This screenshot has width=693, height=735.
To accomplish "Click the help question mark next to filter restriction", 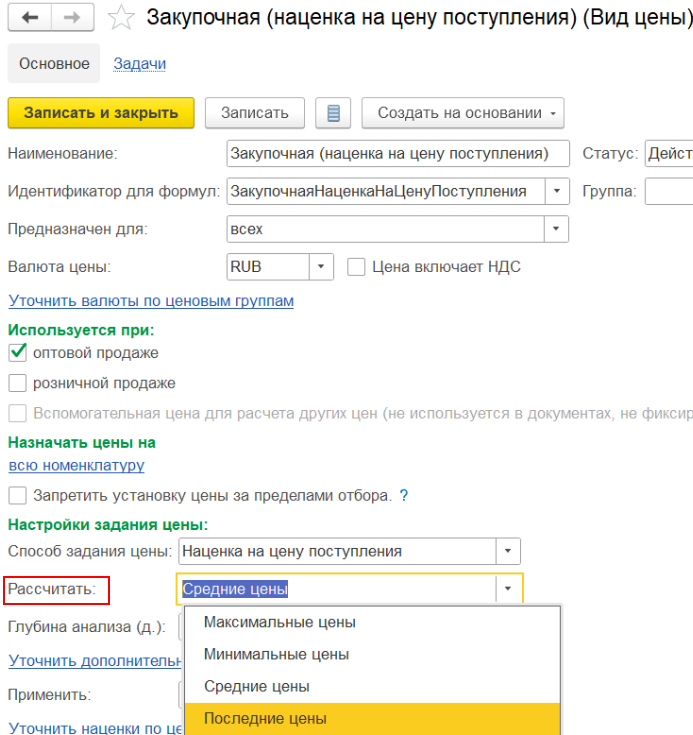I will 404,495.
